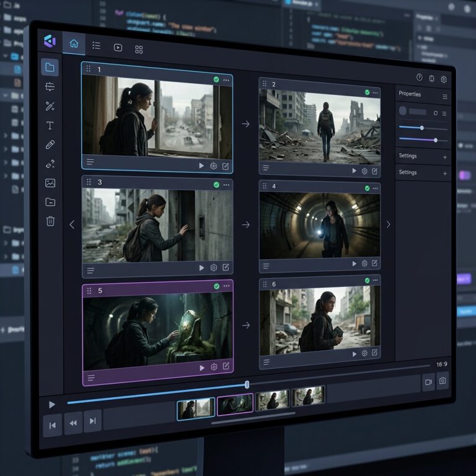Toggle the green check on scene 4
Viewport: 476px width, 476px height.
[367, 188]
